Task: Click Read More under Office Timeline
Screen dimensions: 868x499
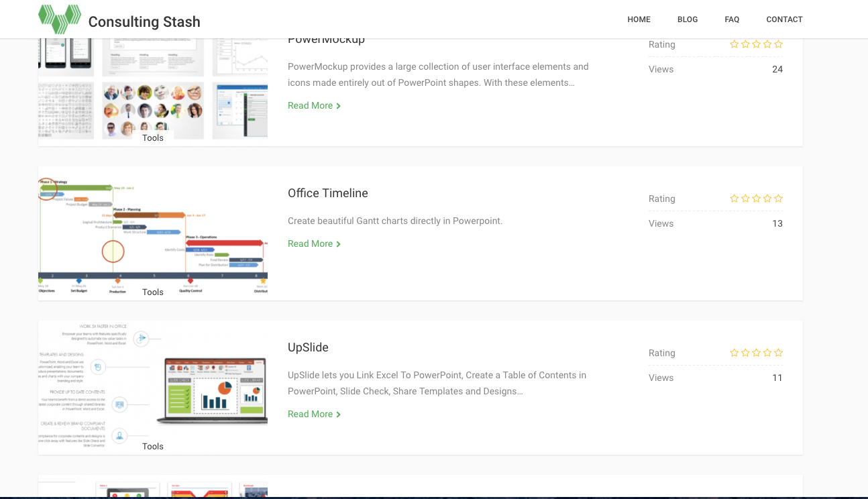Action: [310, 243]
